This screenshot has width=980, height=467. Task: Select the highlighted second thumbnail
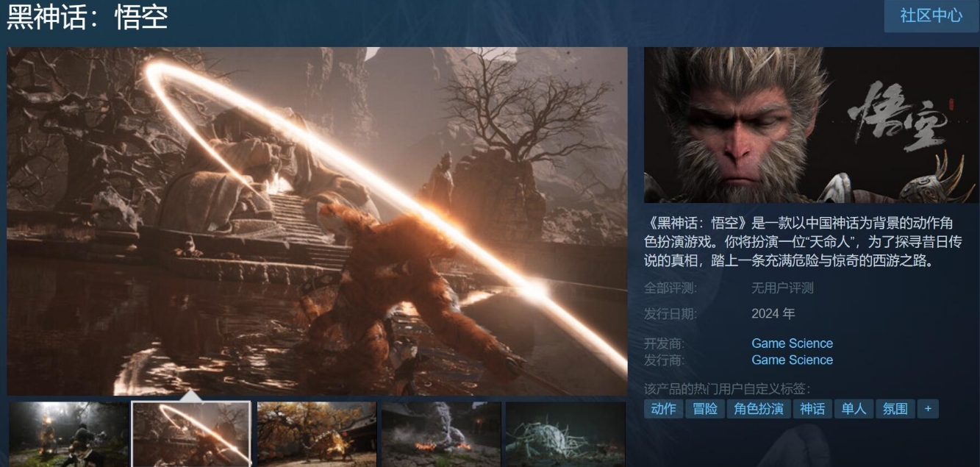191,434
